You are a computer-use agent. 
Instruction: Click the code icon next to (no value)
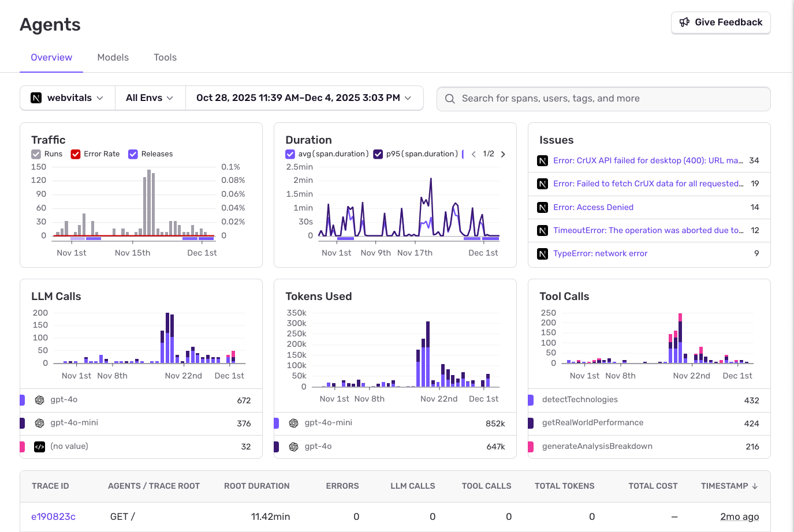pos(39,446)
